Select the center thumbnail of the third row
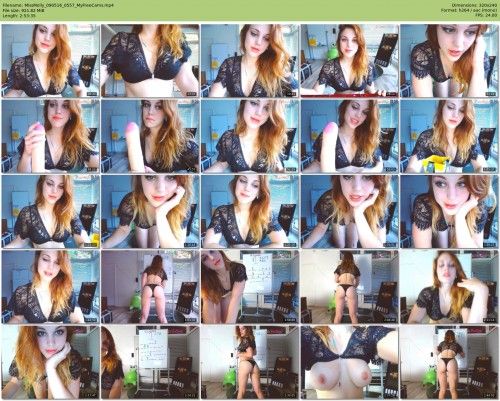Image resolution: width=500 pixels, height=401 pixels. pos(250,212)
